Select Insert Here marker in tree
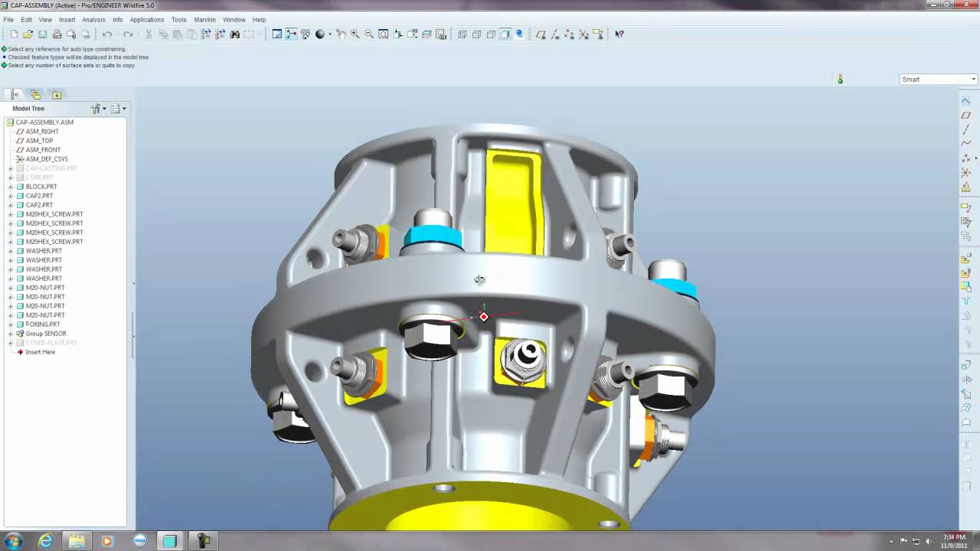 40,352
